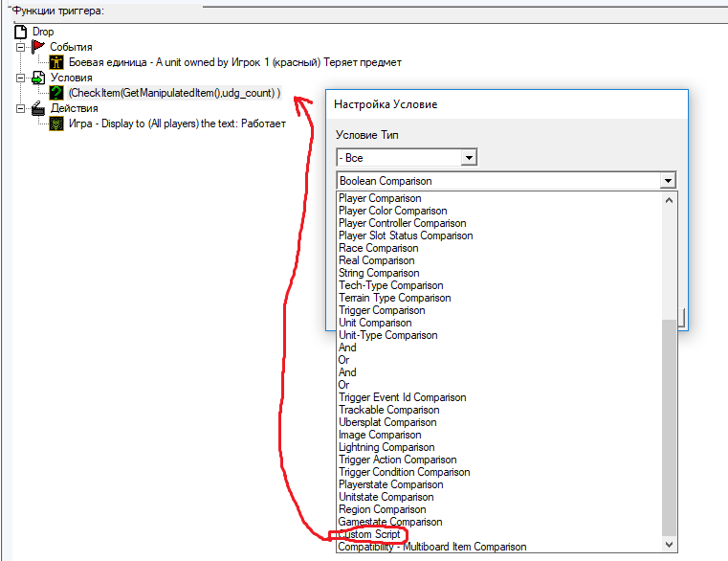Screen dimensions: 728x561
Task: Choose Custom Script from the list
Action: pos(369,534)
